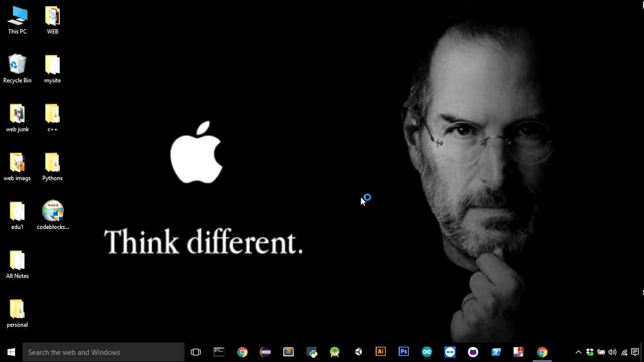644x362 pixels.
Task: Launch Eclipse from the taskbar
Action: (265, 352)
